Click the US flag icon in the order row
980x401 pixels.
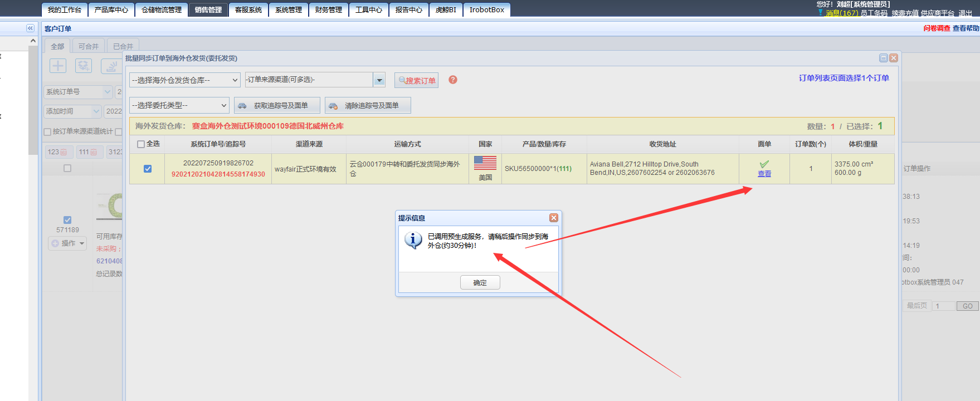485,163
